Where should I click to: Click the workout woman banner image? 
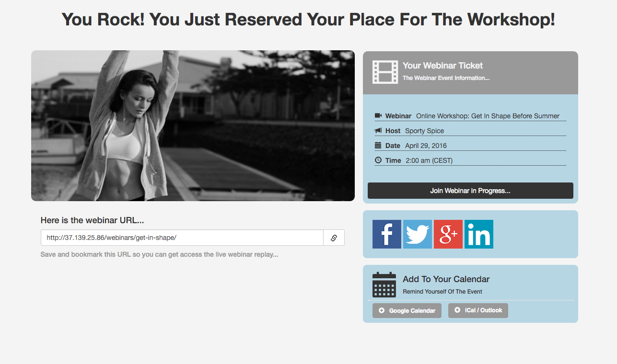coord(193,126)
